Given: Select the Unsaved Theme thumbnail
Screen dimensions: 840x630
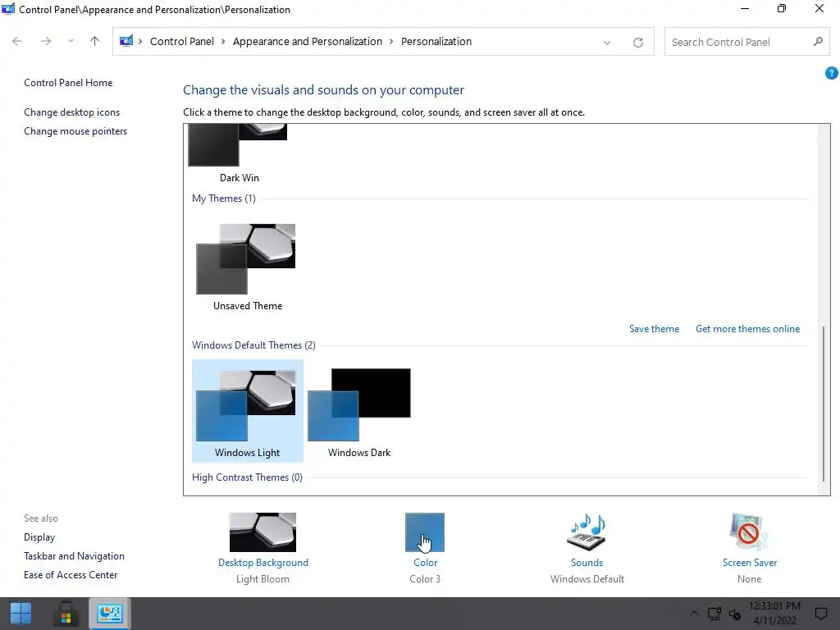Looking at the screenshot, I should click(x=246, y=258).
